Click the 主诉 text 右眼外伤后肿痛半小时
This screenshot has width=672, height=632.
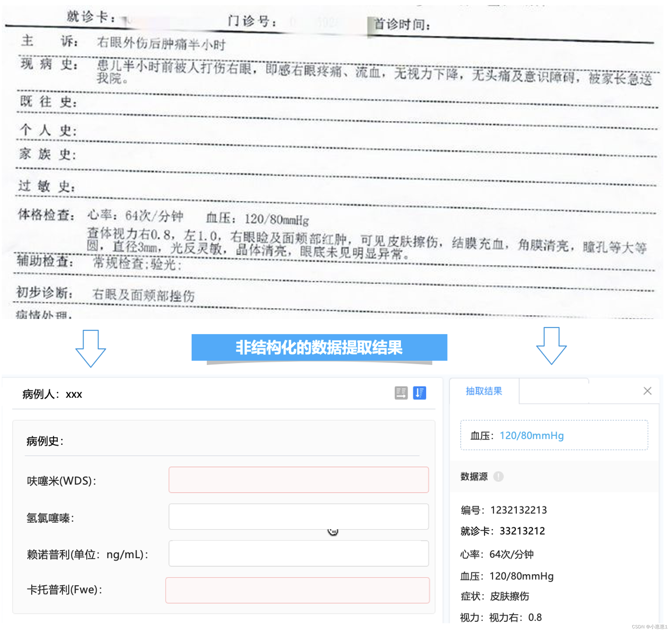click(161, 43)
